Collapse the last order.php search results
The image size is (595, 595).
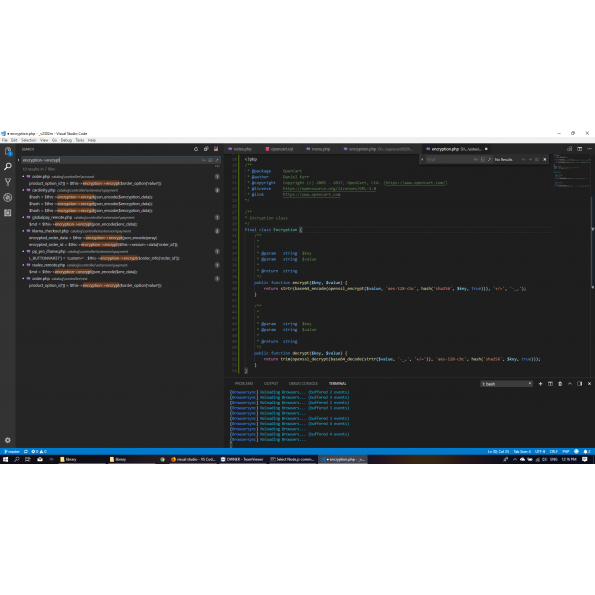point(23,279)
